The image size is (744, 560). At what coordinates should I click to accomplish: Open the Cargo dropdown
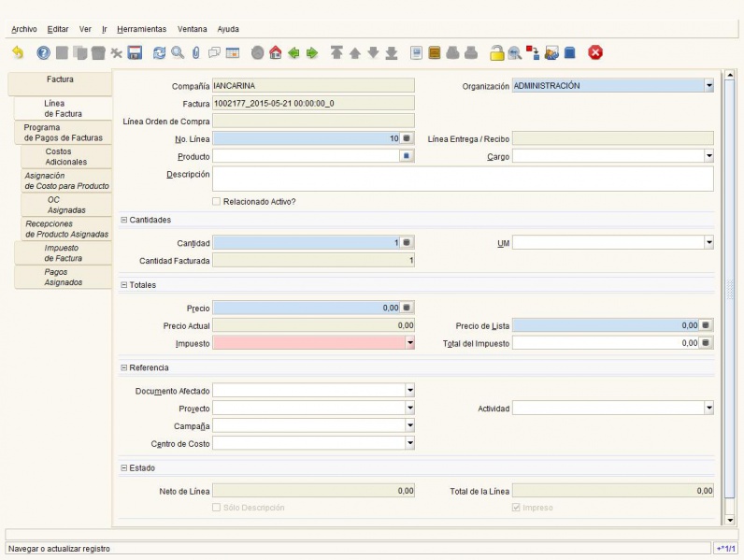point(708,156)
